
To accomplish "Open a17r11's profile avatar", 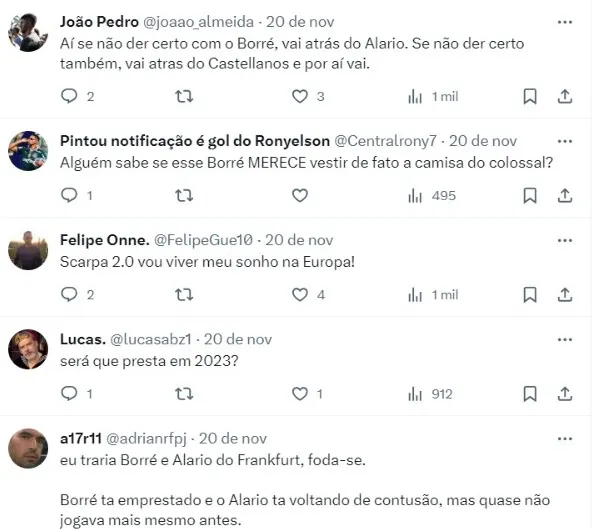I will tap(28, 448).
